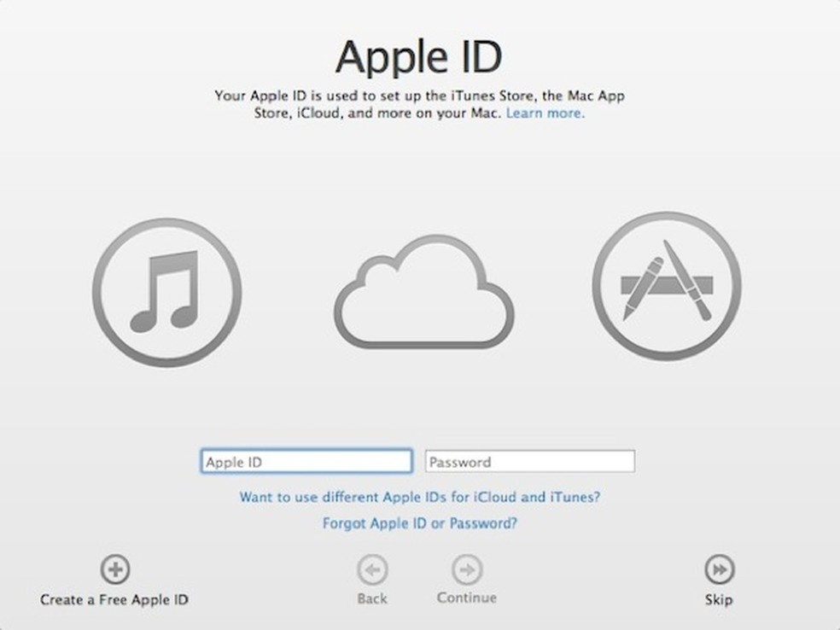The image size is (840, 630).
Task: Open Forgot Apple ID or Password
Action: (420, 523)
